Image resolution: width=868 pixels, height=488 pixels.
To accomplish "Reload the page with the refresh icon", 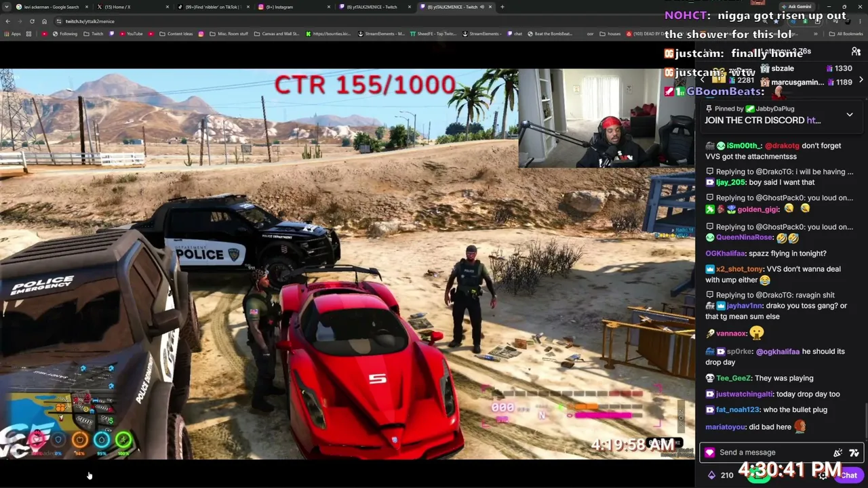I will pyautogui.click(x=32, y=21).
